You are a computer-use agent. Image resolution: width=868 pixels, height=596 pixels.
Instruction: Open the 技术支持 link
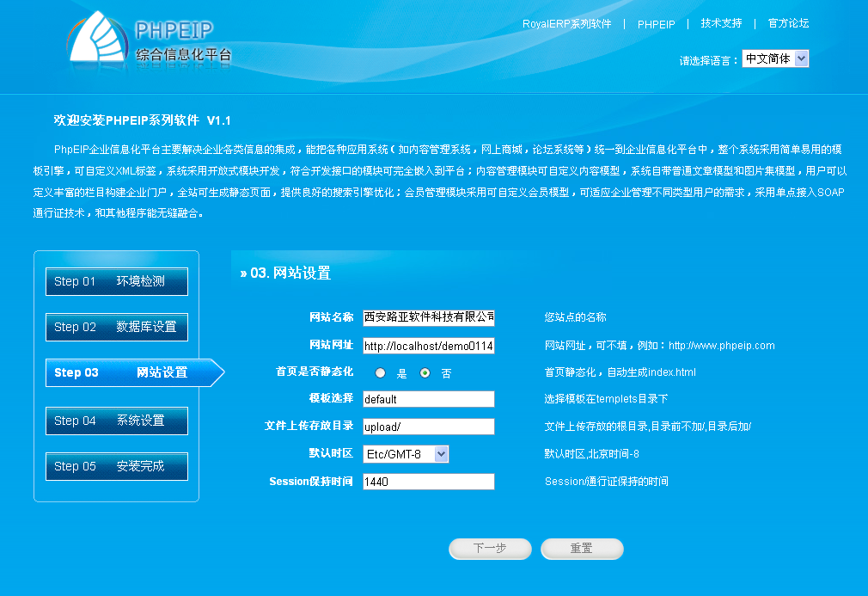pyautogui.click(x=721, y=23)
